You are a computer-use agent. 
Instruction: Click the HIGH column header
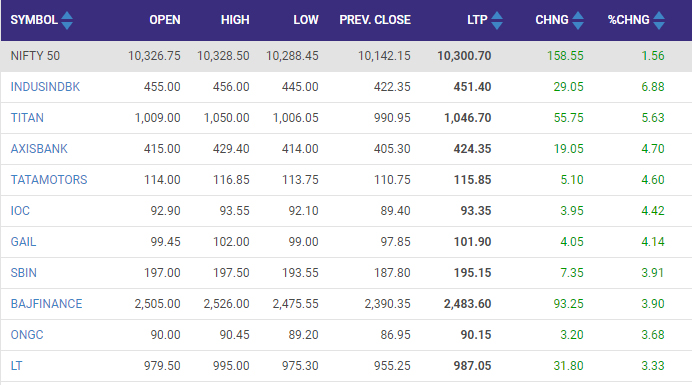click(235, 20)
